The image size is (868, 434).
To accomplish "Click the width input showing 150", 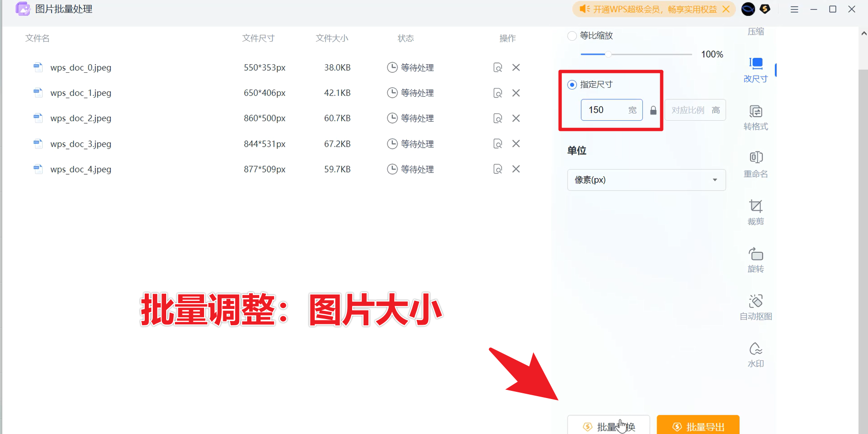I will (612, 110).
